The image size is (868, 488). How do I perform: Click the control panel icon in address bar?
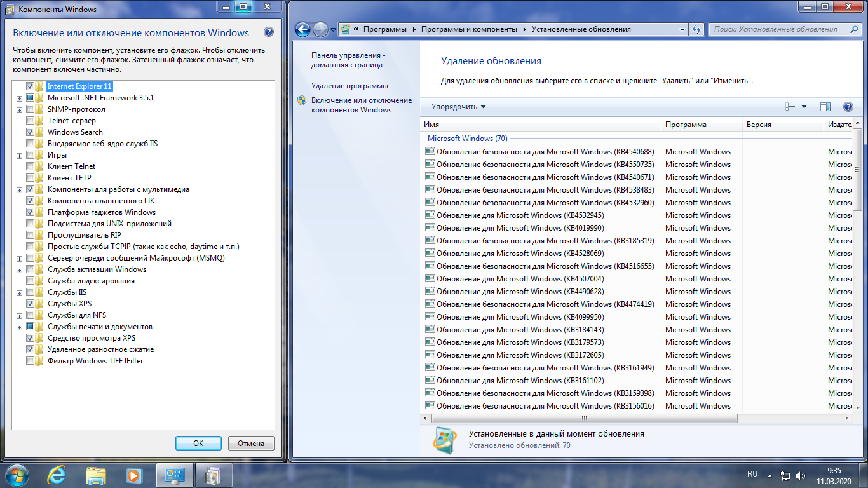coord(344,29)
